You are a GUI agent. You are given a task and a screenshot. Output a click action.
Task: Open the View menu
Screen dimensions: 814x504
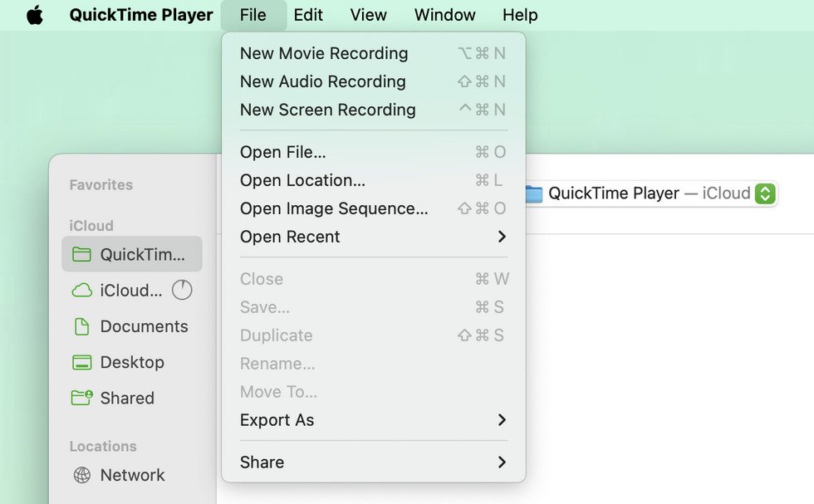[x=368, y=15]
